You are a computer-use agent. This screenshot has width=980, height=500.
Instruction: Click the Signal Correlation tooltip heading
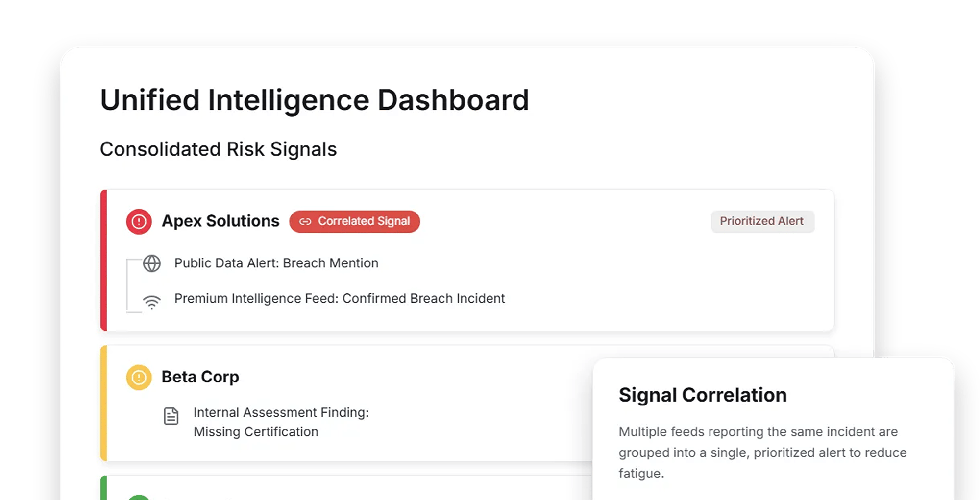703,395
